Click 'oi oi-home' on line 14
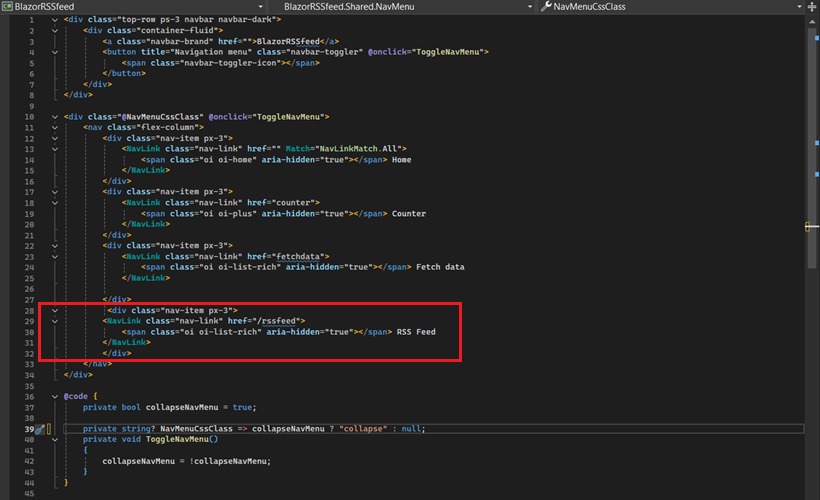 (227, 160)
